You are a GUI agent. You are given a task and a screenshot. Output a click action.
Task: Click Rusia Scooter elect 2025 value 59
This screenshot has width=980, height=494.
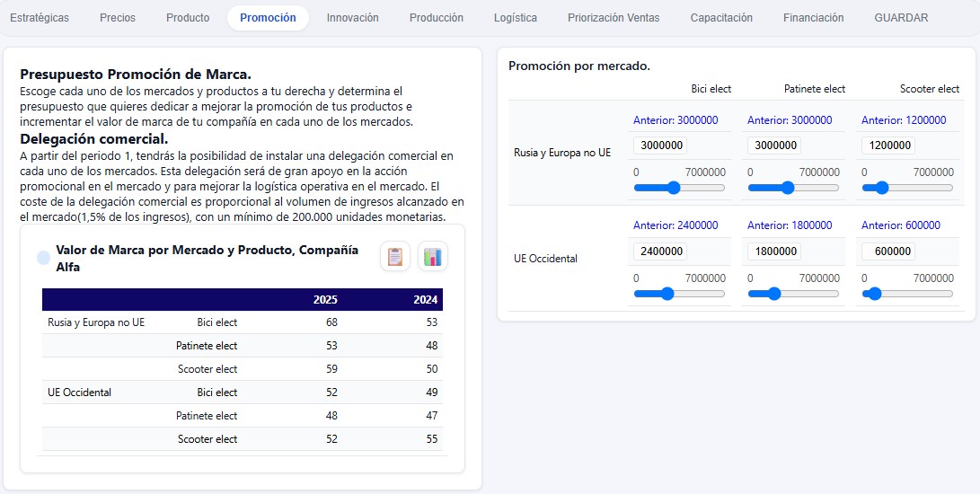point(331,369)
